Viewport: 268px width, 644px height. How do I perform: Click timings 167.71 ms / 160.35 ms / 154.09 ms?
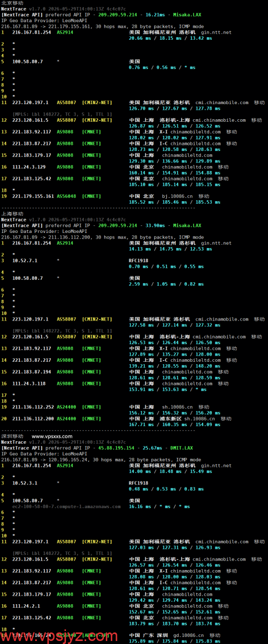click(x=175, y=425)
